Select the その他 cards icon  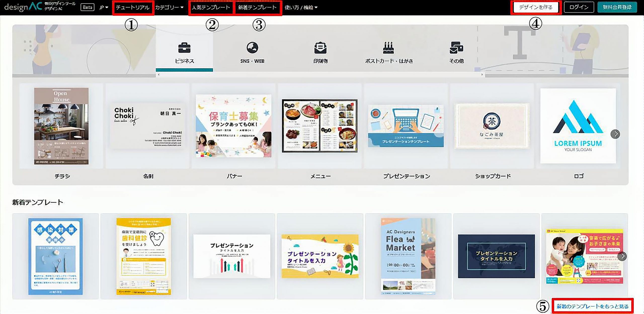click(456, 48)
